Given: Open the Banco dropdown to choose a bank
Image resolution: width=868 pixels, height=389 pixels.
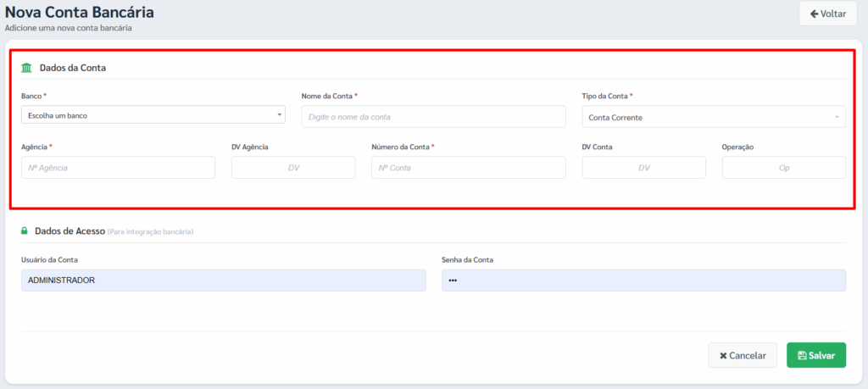Looking at the screenshot, I should [x=153, y=115].
